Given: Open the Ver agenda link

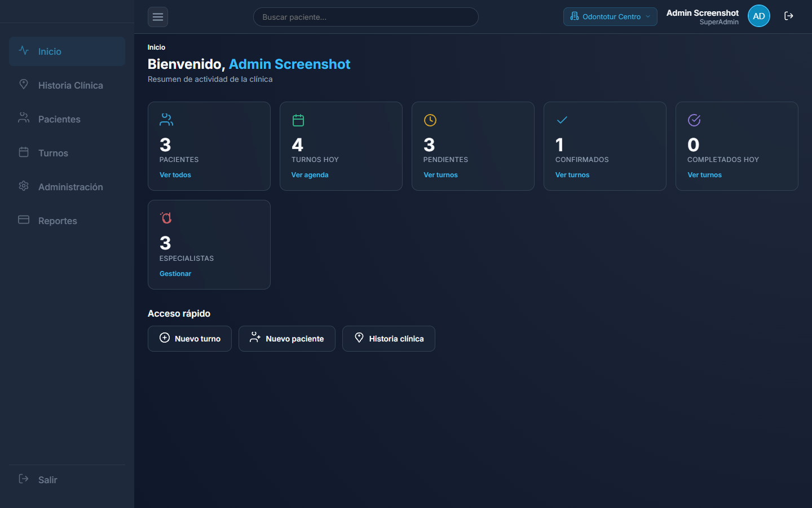Looking at the screenshot, I should [x=310, y=175].
